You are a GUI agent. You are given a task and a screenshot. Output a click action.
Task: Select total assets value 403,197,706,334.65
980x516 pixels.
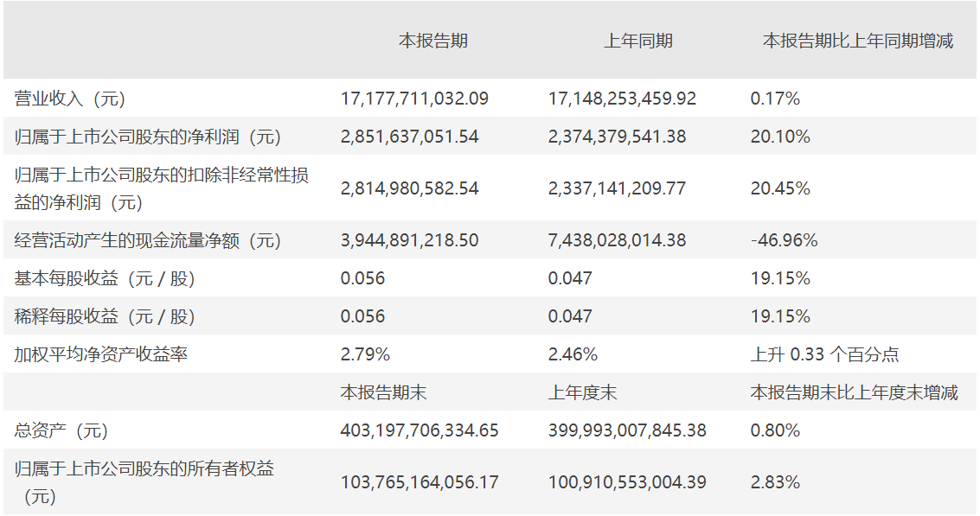point(420,431)
